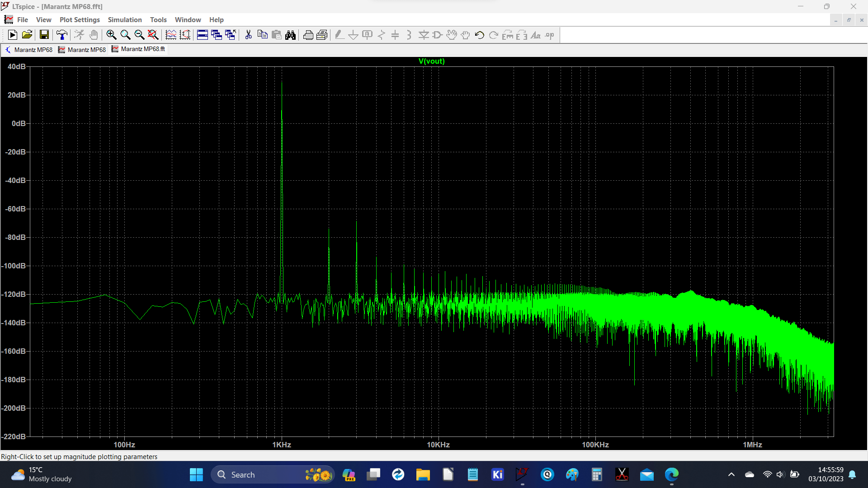
Task: Select Zoom In magnifier with plus
Action: tap(111, 35)
